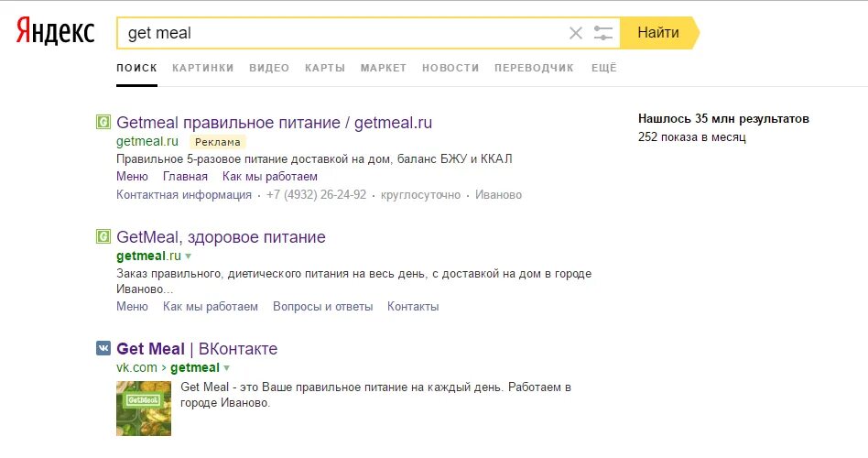Click phone number +7 (4932) 26-24-92

[316, 195]
